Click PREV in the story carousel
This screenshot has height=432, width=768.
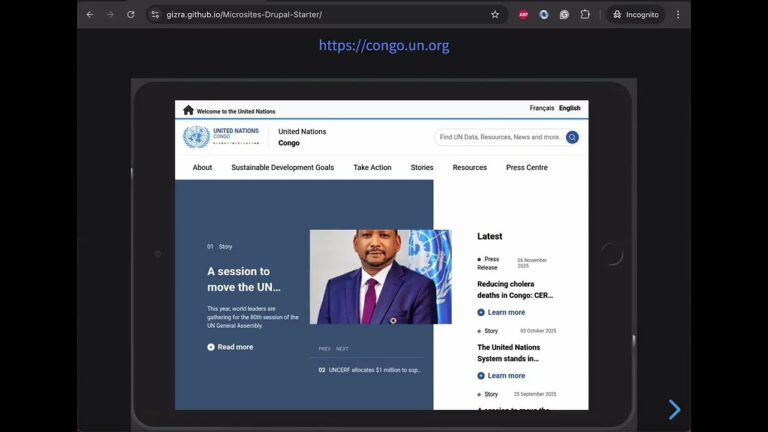pos(324,349)
